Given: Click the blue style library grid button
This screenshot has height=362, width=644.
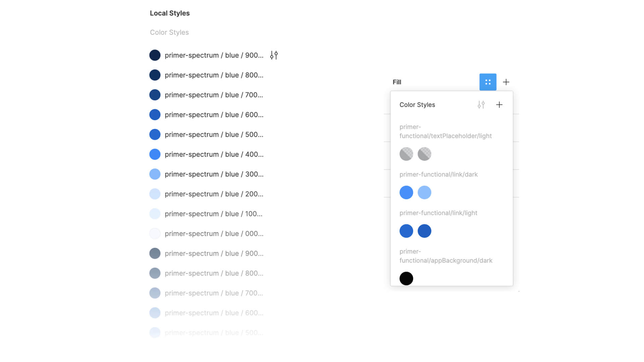Looking at the screenshot, I should [x=488, y=82].
